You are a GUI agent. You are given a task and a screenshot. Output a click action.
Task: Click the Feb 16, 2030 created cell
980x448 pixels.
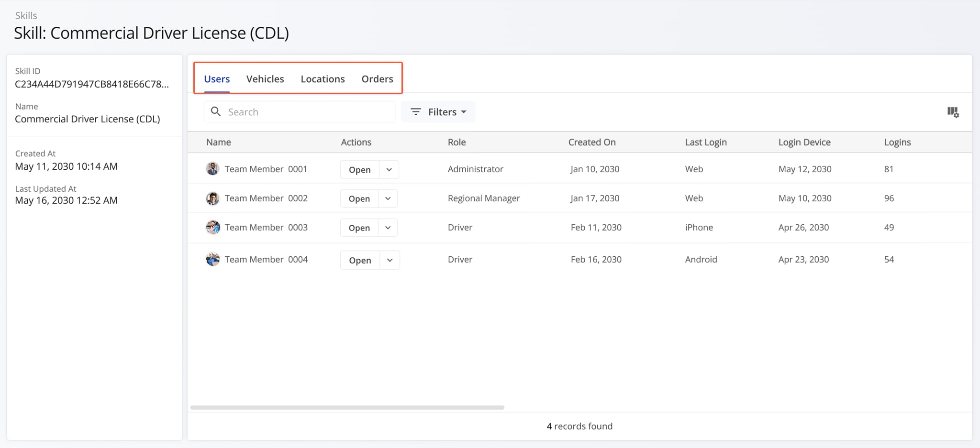[596, 259]
